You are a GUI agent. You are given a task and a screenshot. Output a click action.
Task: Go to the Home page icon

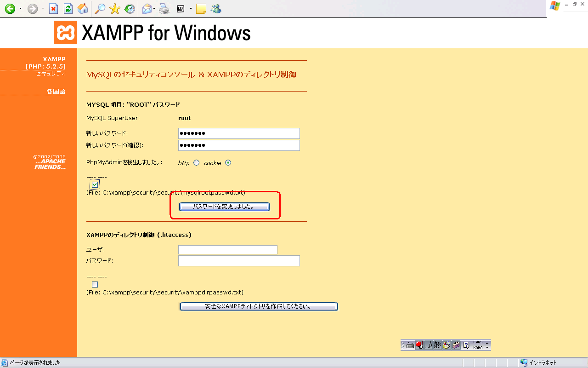click(x=83, y=8)
